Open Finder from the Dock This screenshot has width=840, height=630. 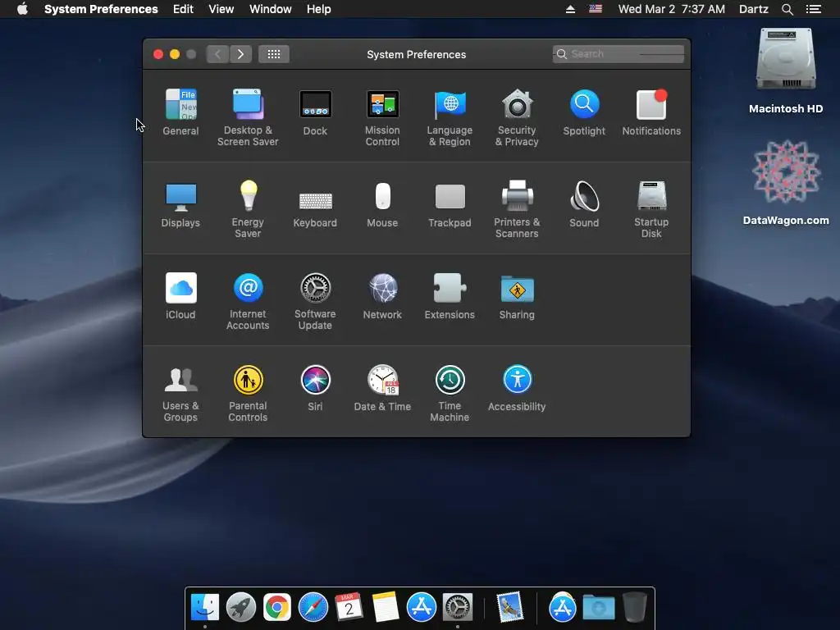coord(205,608)
